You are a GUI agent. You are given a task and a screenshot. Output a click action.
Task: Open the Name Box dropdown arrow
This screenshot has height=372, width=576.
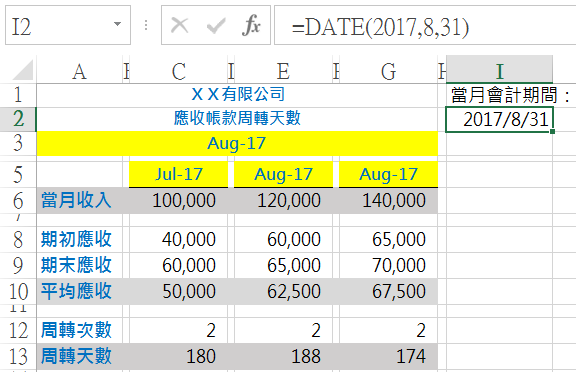click(117, 25)
